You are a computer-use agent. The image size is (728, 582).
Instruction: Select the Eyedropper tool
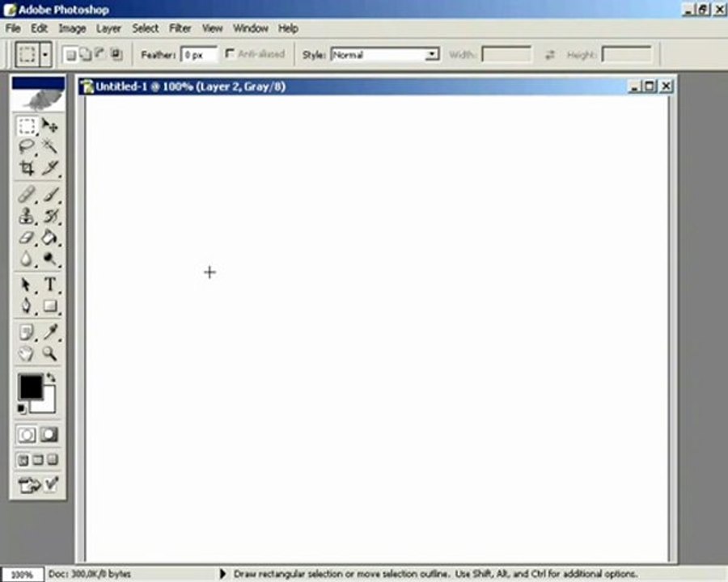(x=49, y=332)
